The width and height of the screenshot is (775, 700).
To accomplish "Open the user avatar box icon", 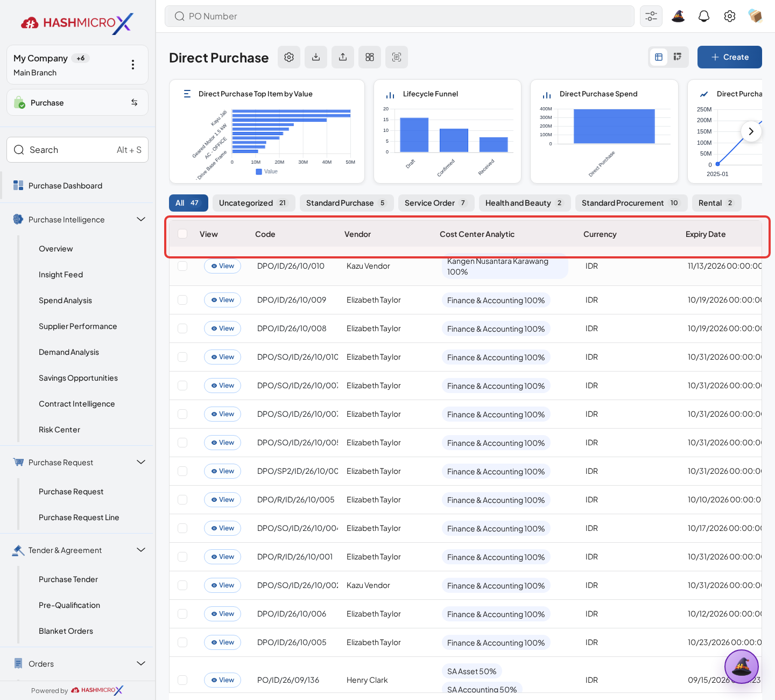I will click(755, 16).
